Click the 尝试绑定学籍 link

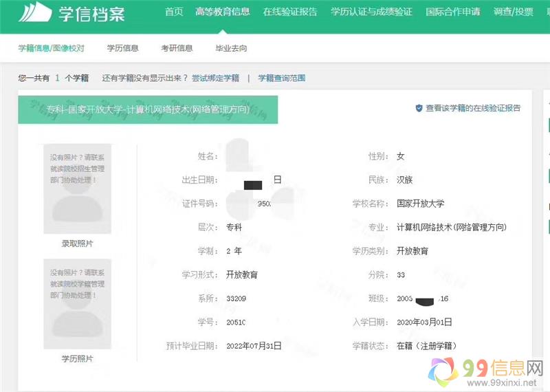click(x=215, y=78)
